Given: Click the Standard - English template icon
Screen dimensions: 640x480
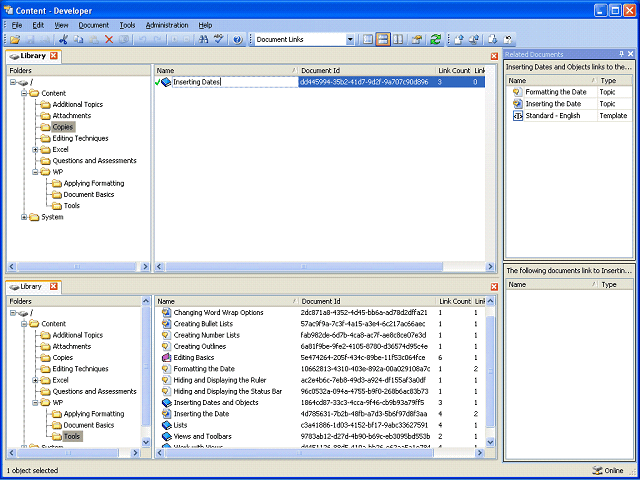Looking at the screenshot, I should coord(518,116).
